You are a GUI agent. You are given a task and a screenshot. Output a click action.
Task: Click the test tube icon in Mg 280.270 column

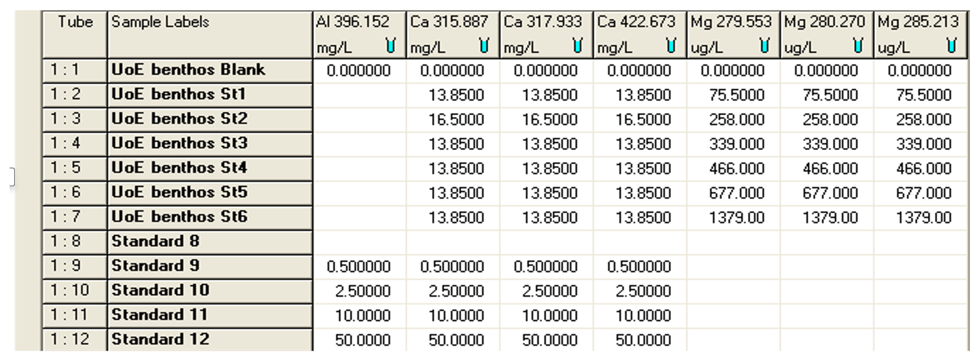(858, 46)
